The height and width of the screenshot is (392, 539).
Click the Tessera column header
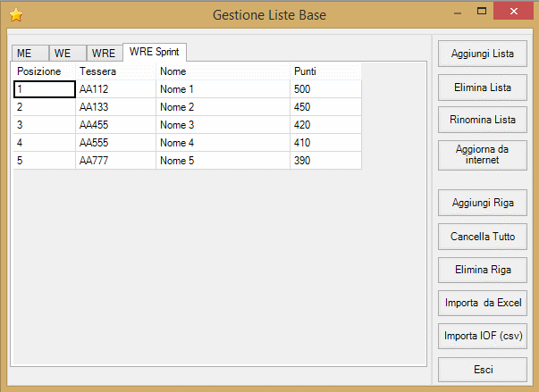tap(115, 71)
